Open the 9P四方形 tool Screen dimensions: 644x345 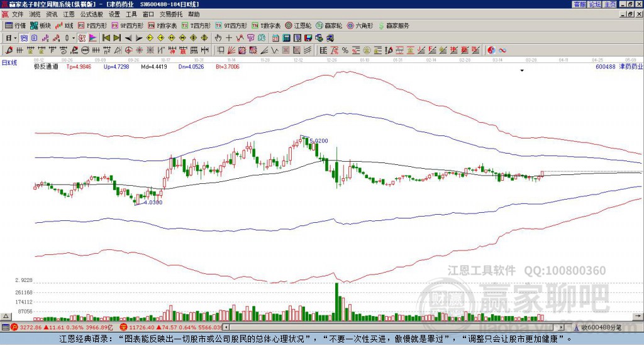point(127,25)
